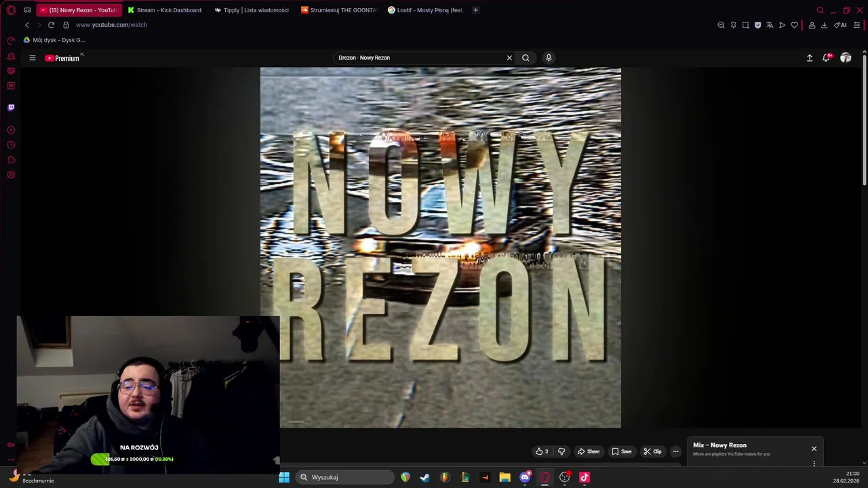
Task: Start voice search with microphone icon
Action: point(549,58)
